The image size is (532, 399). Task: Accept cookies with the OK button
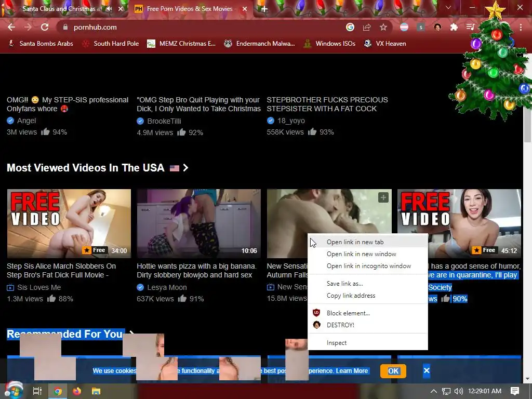pyautogui.click(x=393, y=371)
